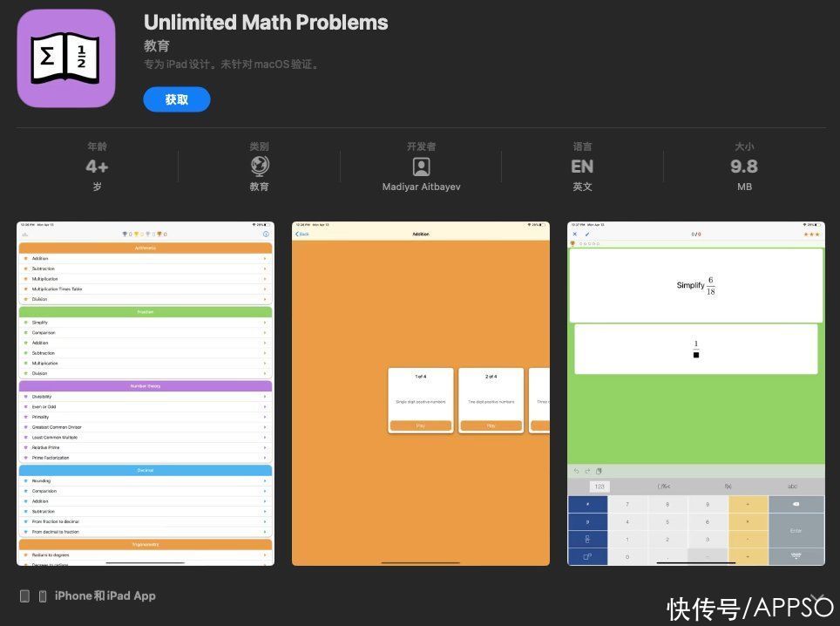The image size is (840, 626).
Task: Click the 英文 label under EN
Action: pos(582,187)
